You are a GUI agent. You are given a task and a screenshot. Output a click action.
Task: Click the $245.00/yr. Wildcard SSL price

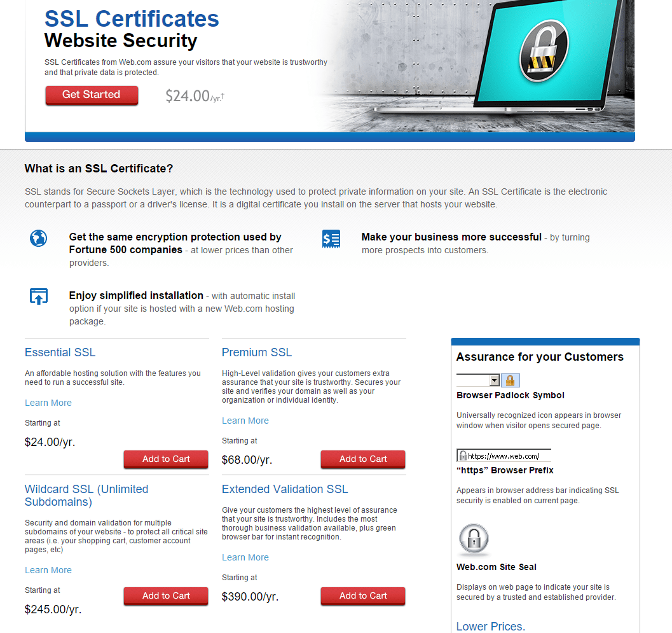tap(53, 610)
